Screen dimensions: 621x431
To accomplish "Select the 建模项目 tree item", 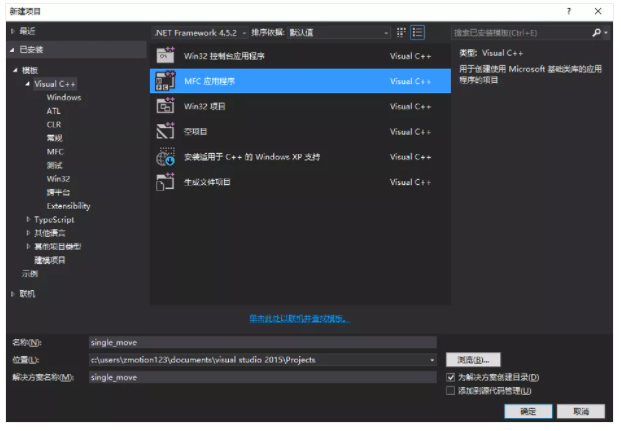I will (50, 260).
